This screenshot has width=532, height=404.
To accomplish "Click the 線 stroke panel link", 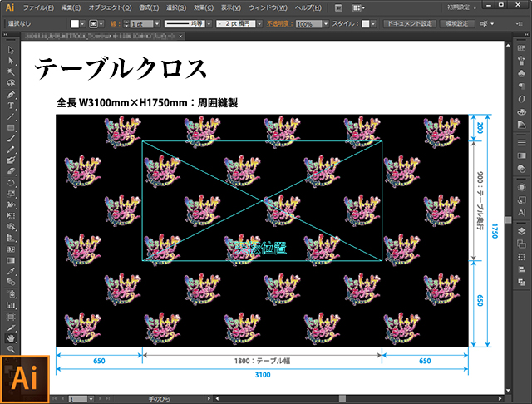I will [115, 24].
